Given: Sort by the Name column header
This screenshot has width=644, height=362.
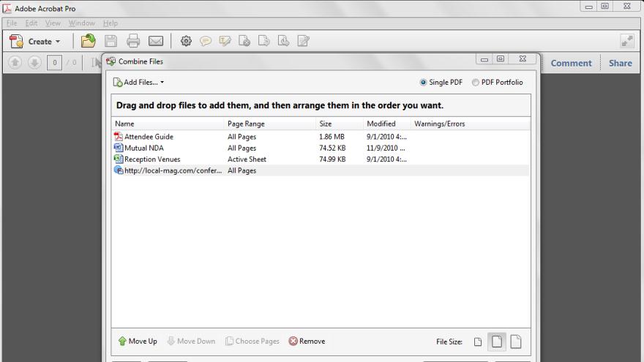Looking at the screenshot, I should 168,124.
